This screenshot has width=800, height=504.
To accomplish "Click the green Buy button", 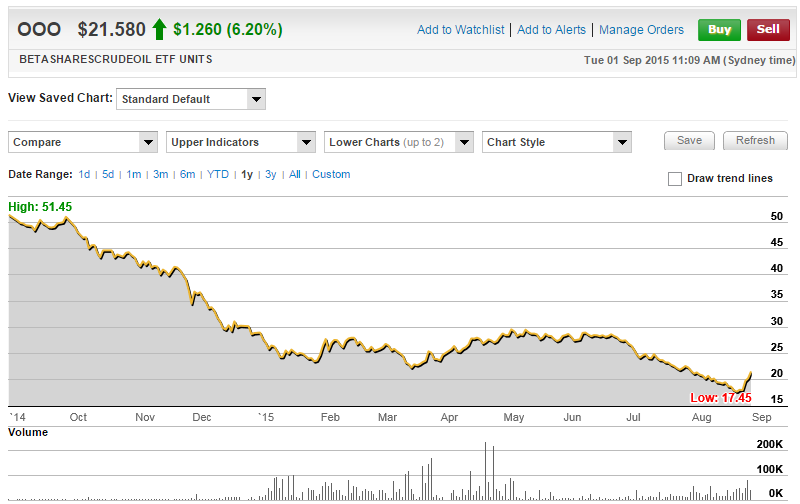I will click(719, 29).
